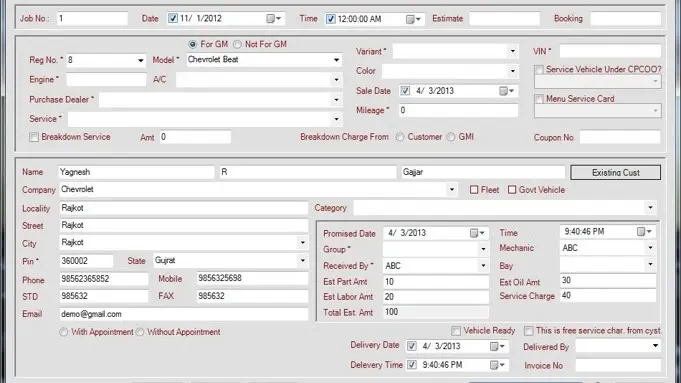Click the Mobile number field
681x383 pixels.
click(x=252, y=278)
